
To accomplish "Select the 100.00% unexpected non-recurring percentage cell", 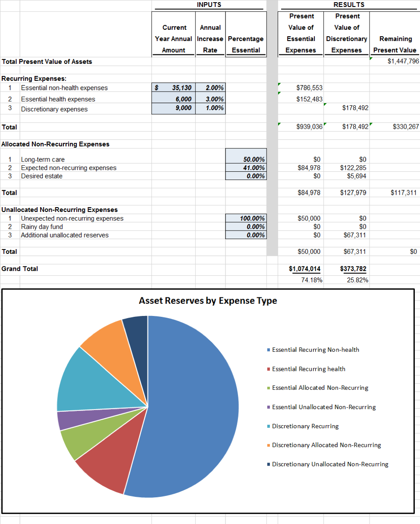I will tap(246, 218).
